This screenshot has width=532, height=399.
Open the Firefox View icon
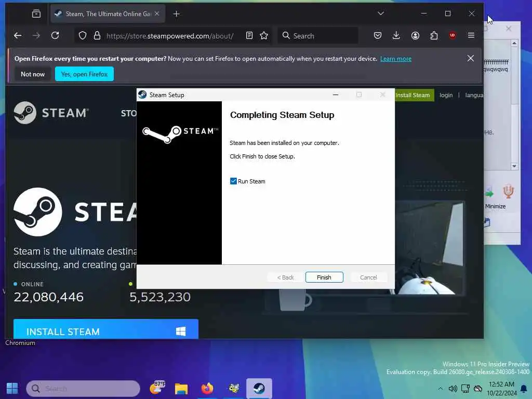point(36,14)
